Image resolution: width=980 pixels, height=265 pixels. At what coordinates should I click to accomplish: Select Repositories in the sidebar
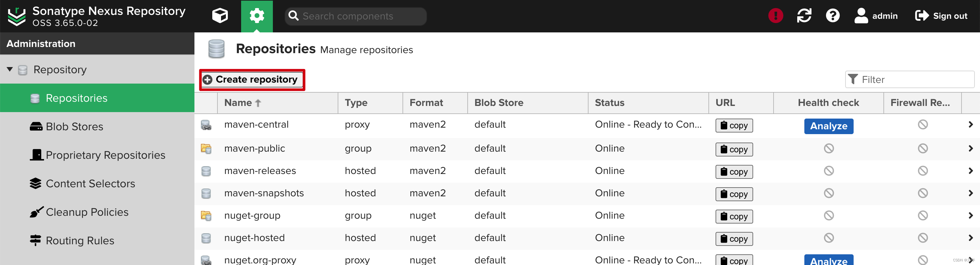point(97,98)
